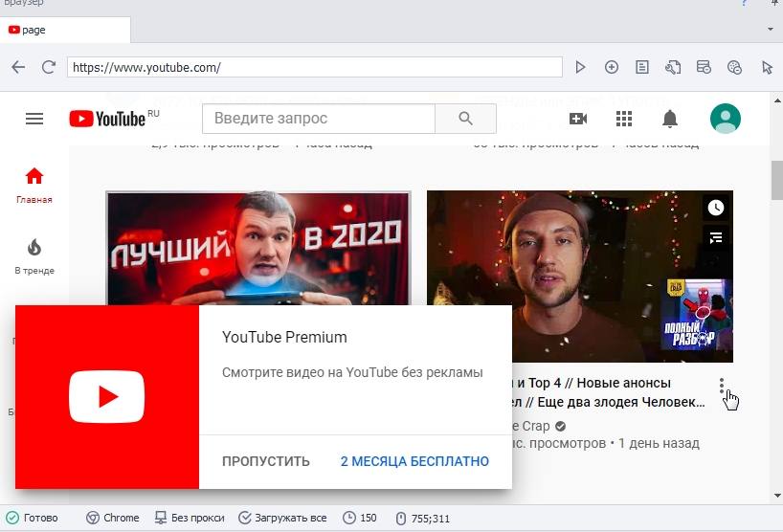Click mouse coordinates '755;311' status
This screenshot has width=783, height=532.
[x=422, y=519]
